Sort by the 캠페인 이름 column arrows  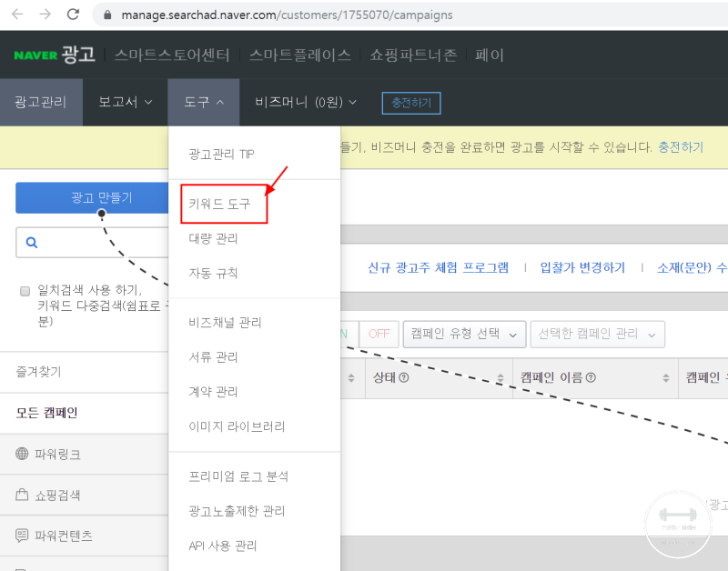[666, 378]
